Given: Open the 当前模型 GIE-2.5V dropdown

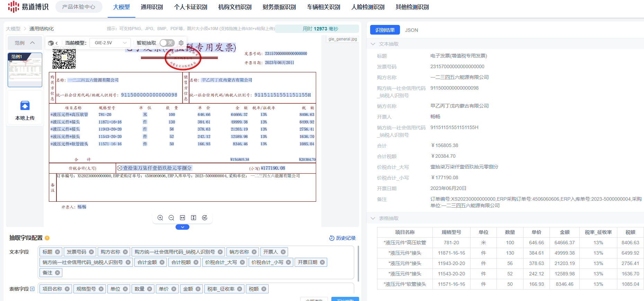Looking at the screenshot, I should pos(110,43).
